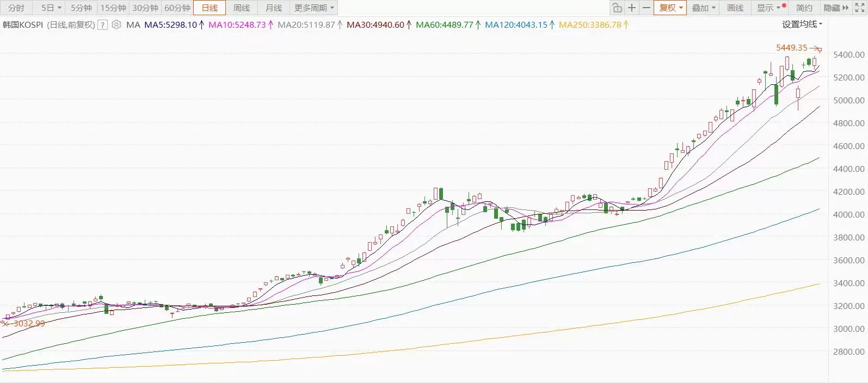This screenshot has height=383, width=868.
Task: Enter fullscreen with the expand arrows icon
Action: [x=860, y=8]
